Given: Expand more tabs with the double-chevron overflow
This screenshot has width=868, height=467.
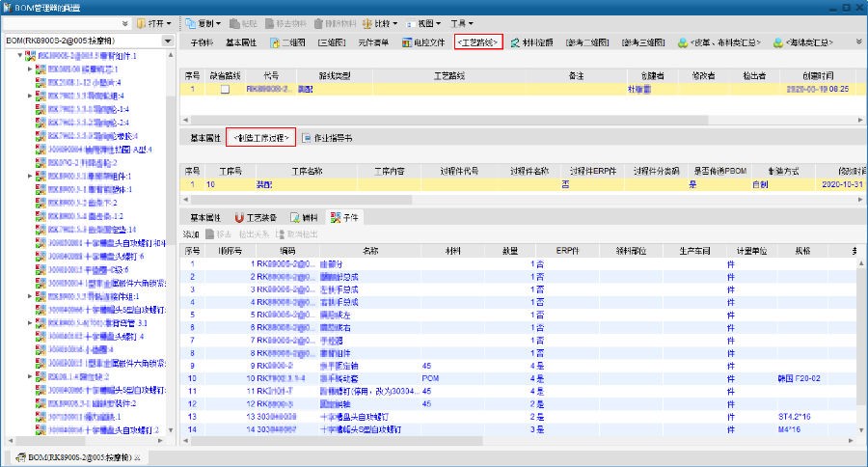Looking at the screenshot, I should coord(858,42).
